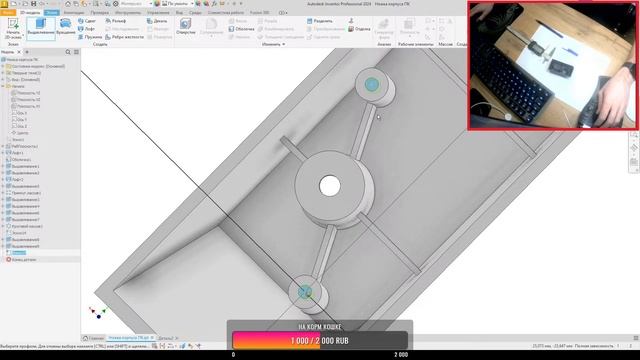Expand the Лофт1 feature node
Image resolution: width=640 pixels, height=360 pixels.
[x=3, y=153]
